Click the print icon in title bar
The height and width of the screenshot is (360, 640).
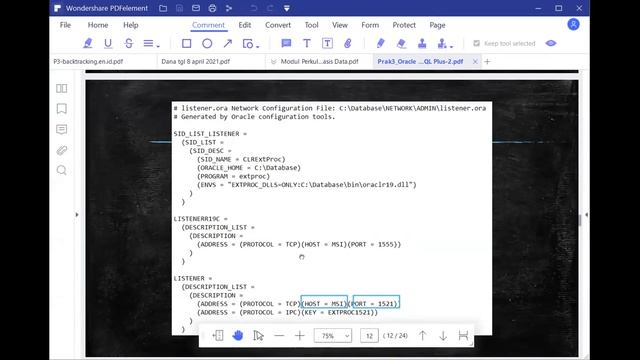point(212,8)
